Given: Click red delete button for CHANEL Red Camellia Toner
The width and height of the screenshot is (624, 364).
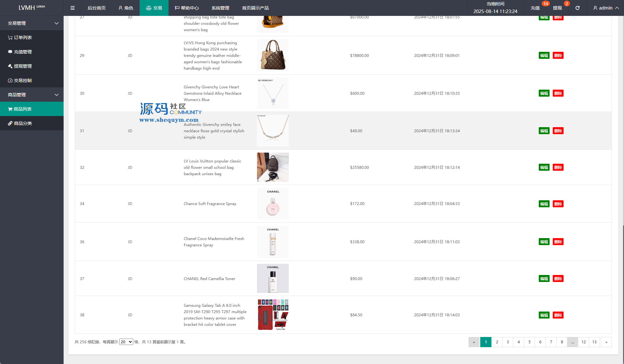Looking at the screenshot, I should [x=558, y=278].
